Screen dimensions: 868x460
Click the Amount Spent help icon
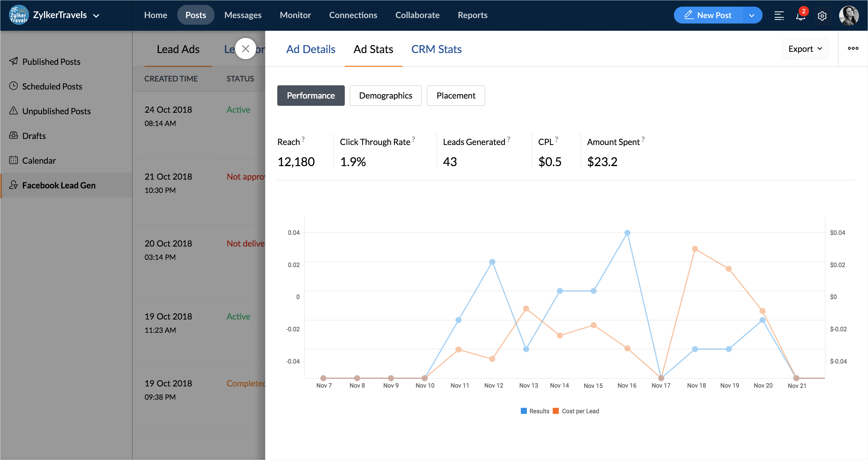click(643, 139)
